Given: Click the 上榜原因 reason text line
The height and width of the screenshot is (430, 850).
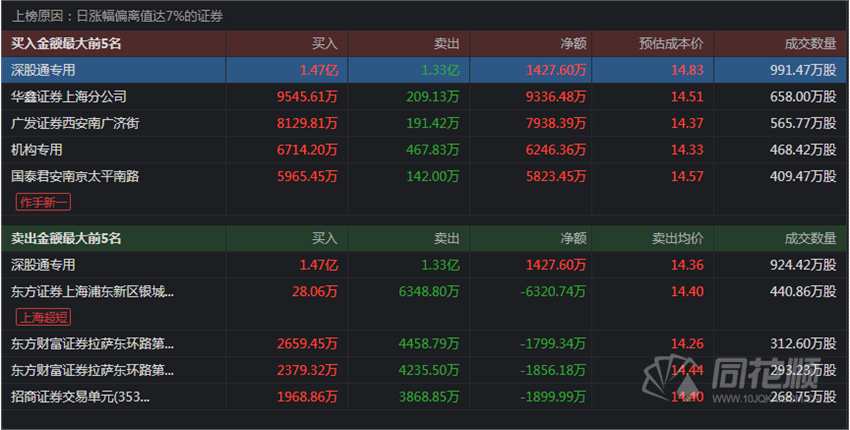Looking at the screenshot, I should point(118,16).
